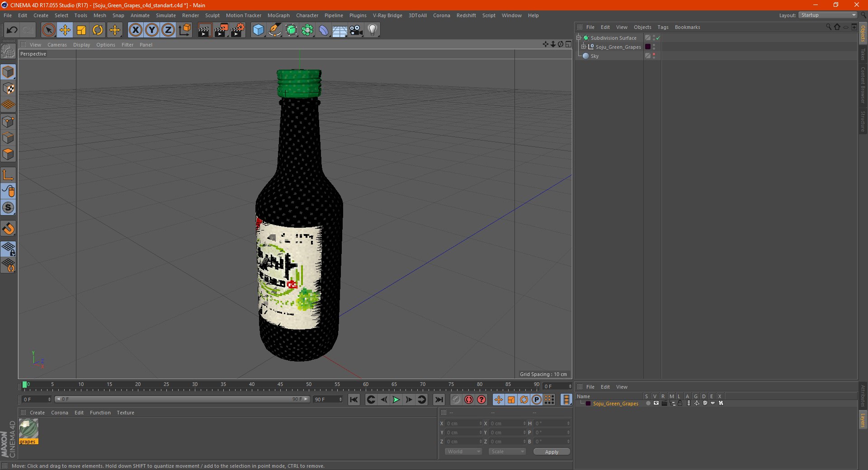Add Subdivision Surface generator icon

click(292, 30)
